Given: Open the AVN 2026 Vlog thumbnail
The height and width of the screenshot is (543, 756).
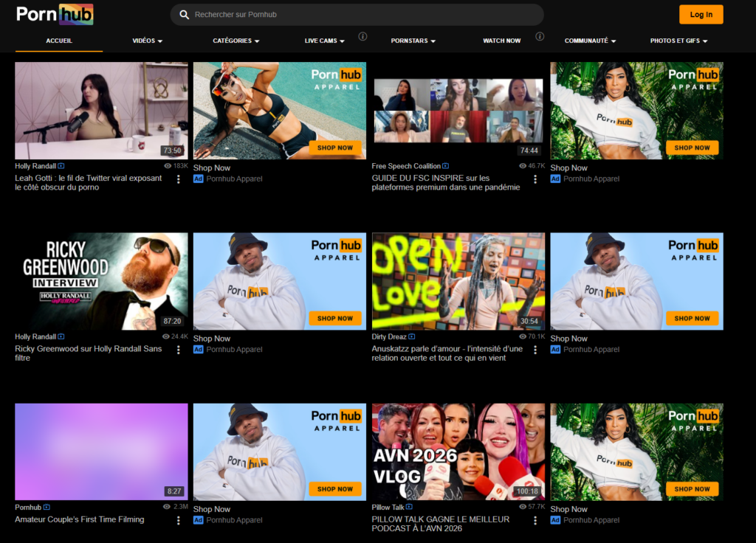Looking at the screenshot, I should coord(458,452).
